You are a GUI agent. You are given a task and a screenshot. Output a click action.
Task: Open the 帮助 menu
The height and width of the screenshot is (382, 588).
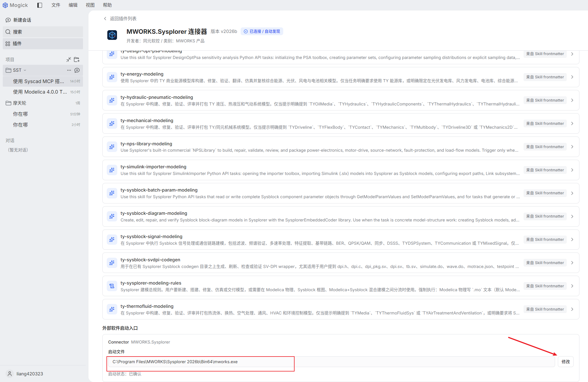point(107,5)
